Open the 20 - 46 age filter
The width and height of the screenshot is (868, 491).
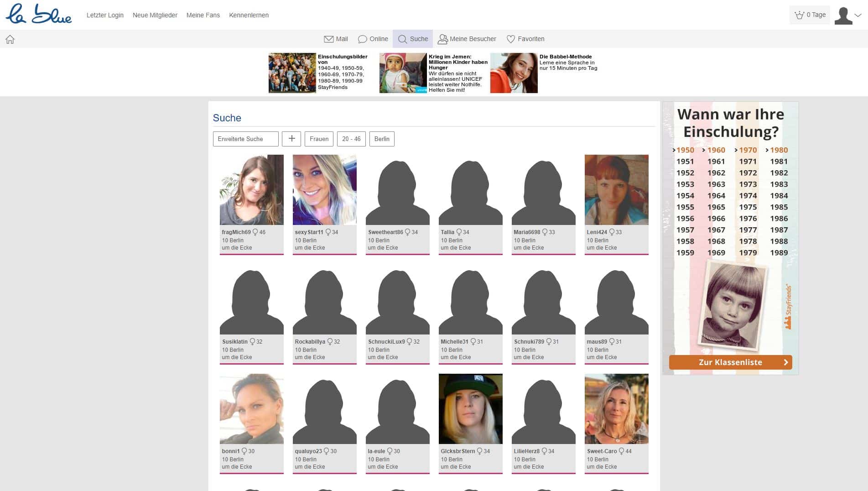coord(351,139)
